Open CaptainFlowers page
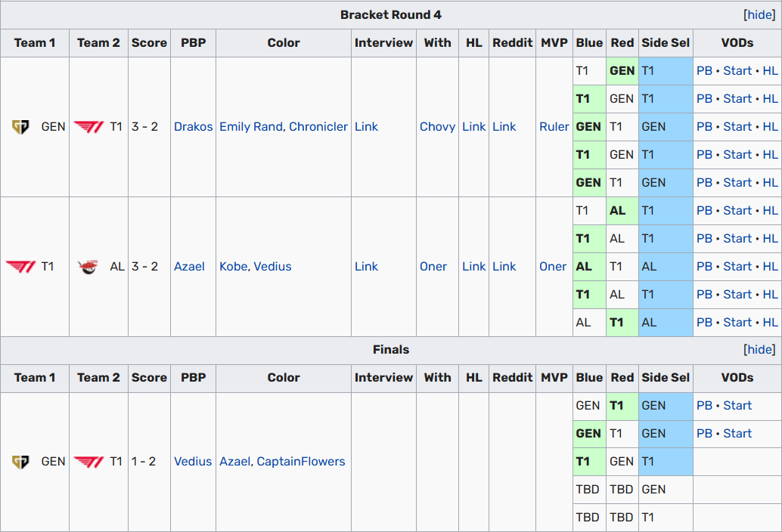The height and width of the screenshot is (532, 782). pos(301,462)
